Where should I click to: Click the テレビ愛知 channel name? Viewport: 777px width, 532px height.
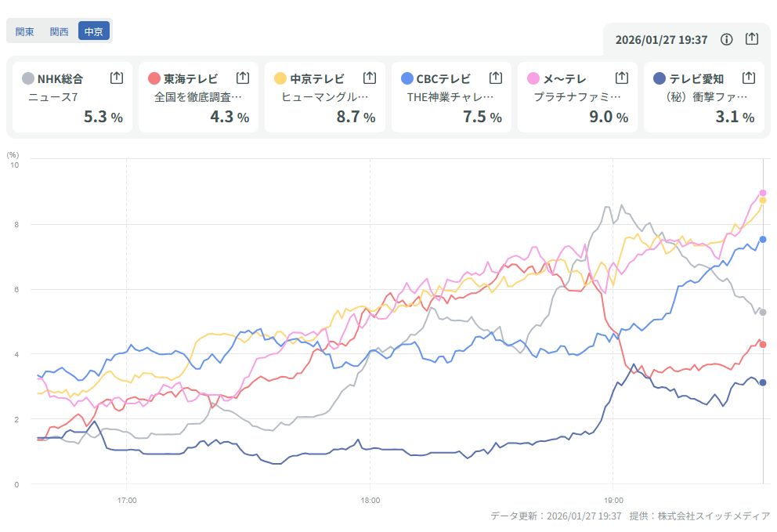(695, 78)
